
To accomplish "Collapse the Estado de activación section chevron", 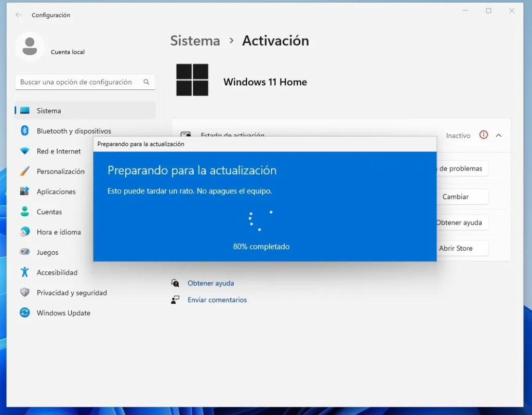I will [499, 136].
